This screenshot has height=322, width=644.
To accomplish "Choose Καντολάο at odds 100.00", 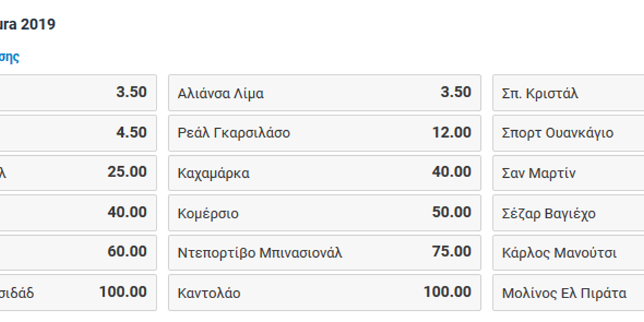I will (325, 292).
